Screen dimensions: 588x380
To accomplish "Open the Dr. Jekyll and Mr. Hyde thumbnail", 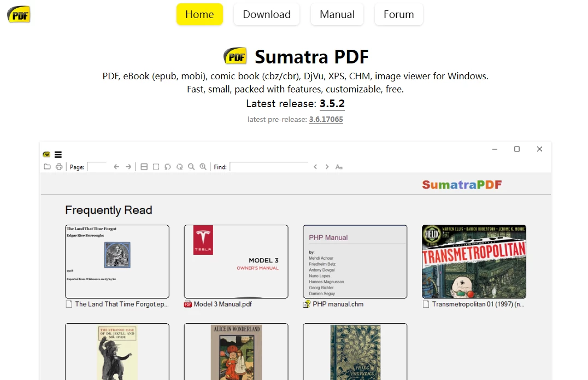I will (117, 352).
